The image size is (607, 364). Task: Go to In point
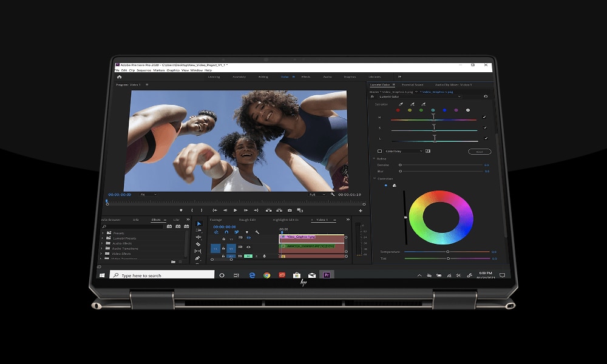[215, 211]
